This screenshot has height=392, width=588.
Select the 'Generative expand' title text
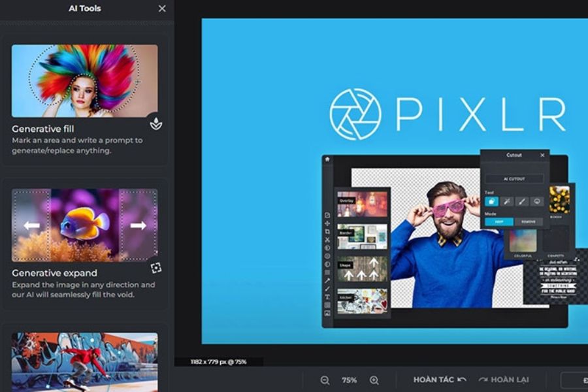(x=54, y=272)
